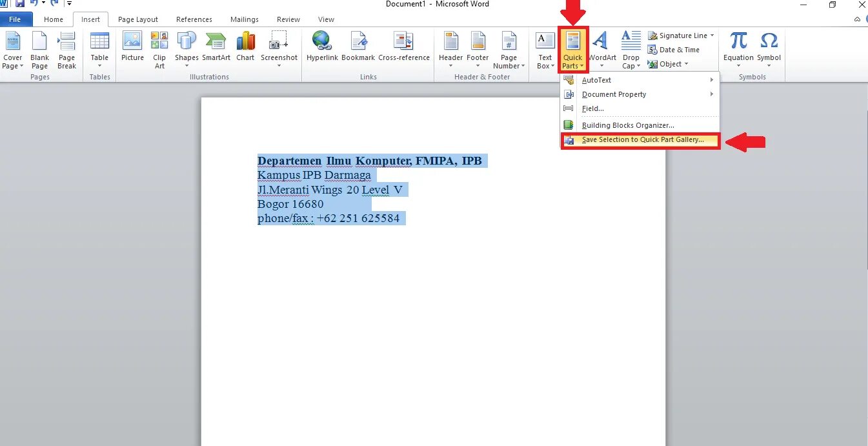Click the Undo icon in Quick Access Toolbar
Screen dimensions: 868x446
click(33, 4)
